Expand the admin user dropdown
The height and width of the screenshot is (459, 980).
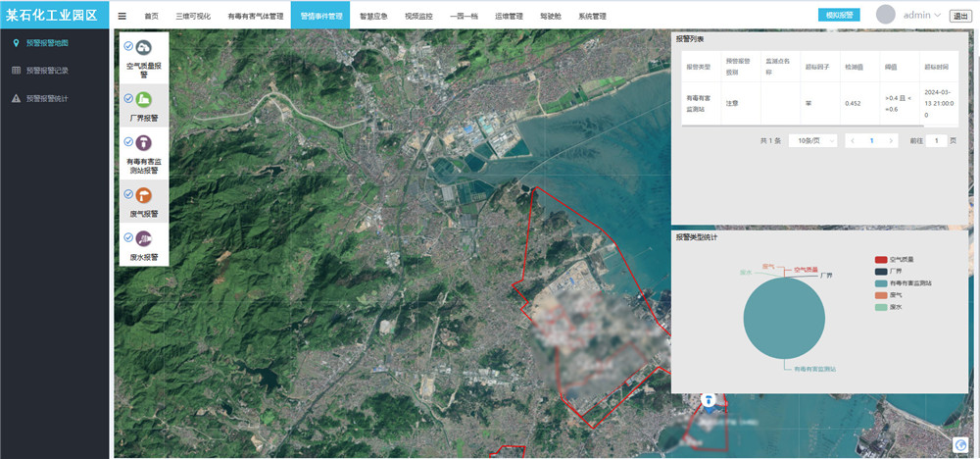coord(921,16)
